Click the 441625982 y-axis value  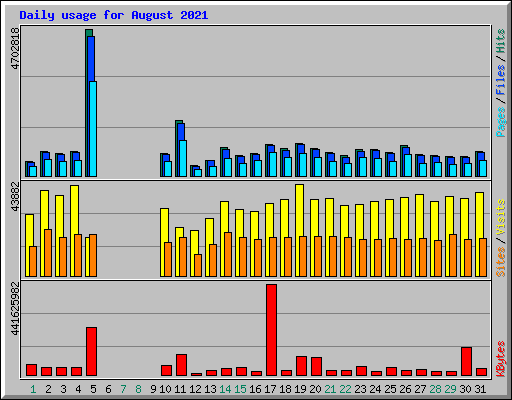pyautogui.click(x=15, y=309)
